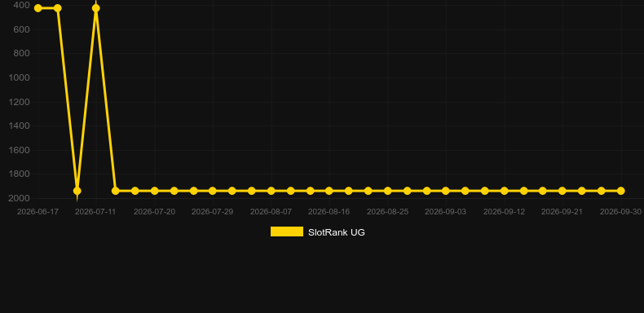Select the peak data point above 2026-07-11

pyautogui.click(x=95, y=8)
